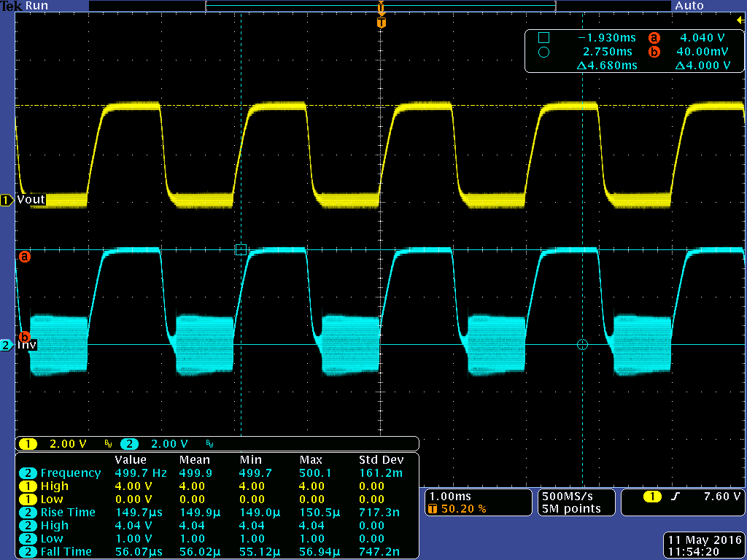Click the record view bar at top
The image size is (747, 560).
tap(381, 6)
